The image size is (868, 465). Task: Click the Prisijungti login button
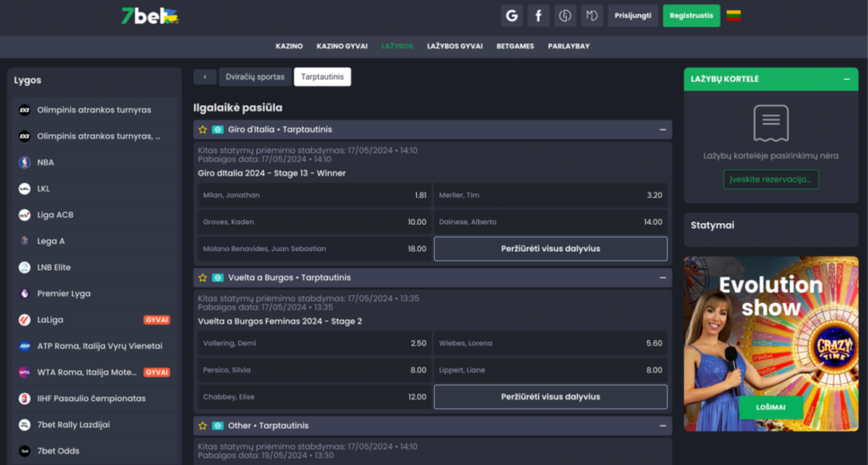pyautogui.click(x=632, y=15)
